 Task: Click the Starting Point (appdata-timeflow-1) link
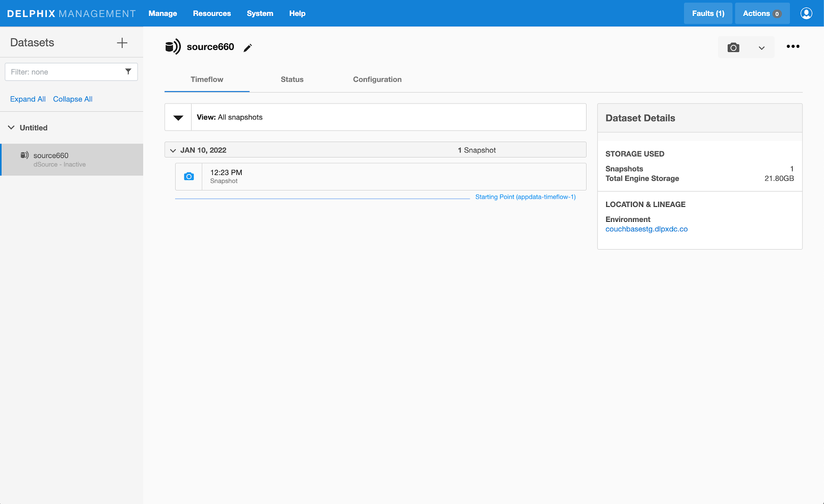(526, 197)
